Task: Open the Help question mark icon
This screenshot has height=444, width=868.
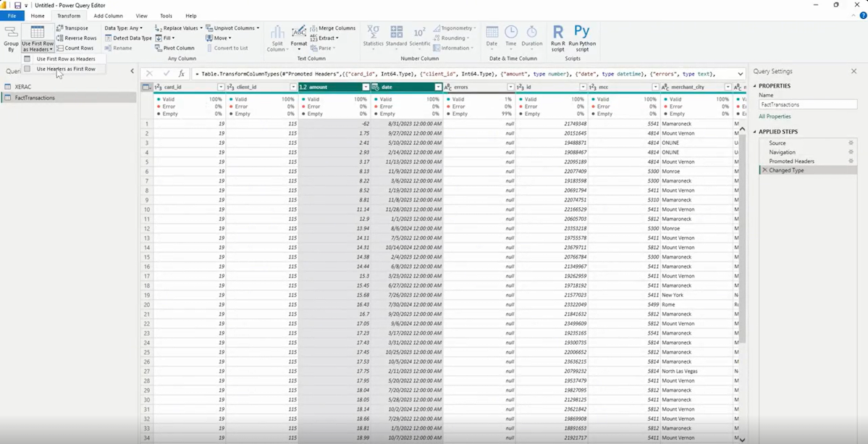Action: pos(862,16)
